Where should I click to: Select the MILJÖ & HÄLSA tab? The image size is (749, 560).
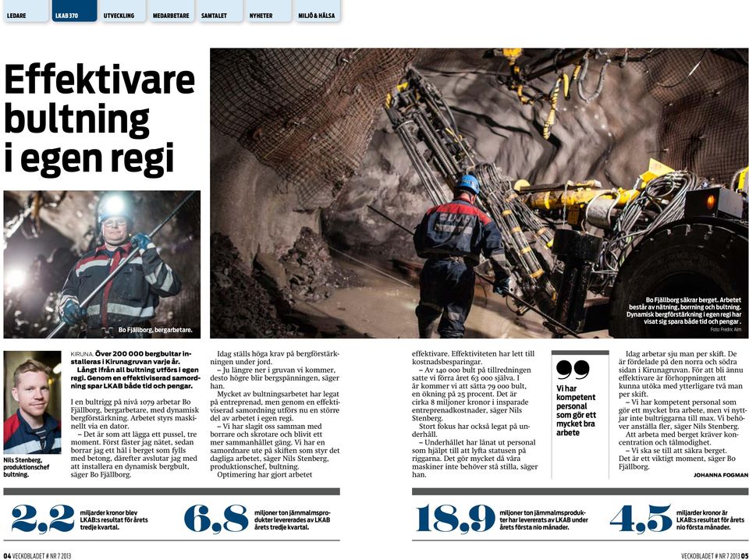[317, 11]
